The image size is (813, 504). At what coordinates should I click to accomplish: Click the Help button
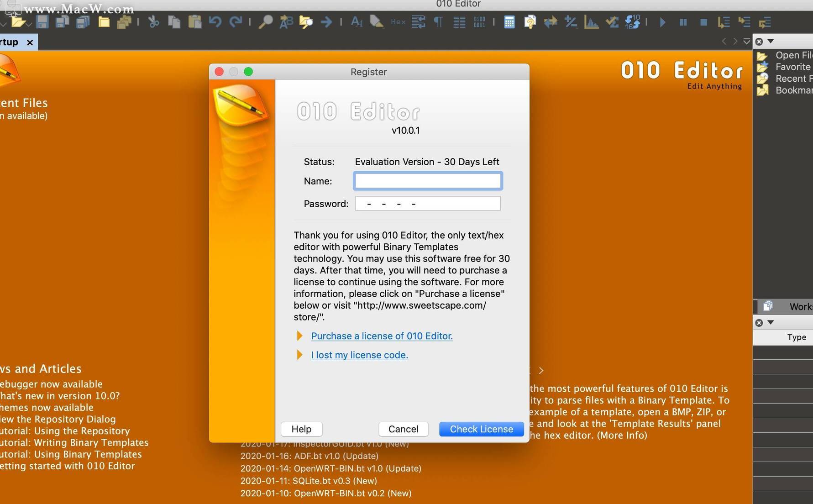[301, 429]
